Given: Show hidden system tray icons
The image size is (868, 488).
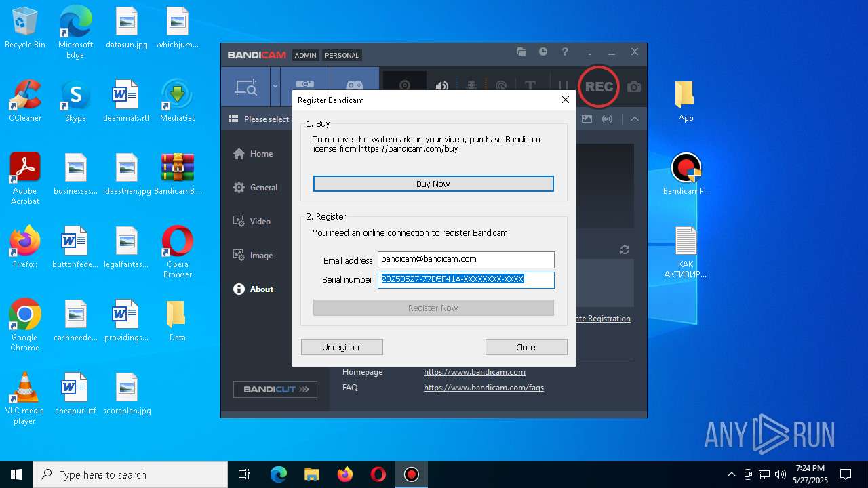Looking at the screenshot, I should (x=731, y=474).
